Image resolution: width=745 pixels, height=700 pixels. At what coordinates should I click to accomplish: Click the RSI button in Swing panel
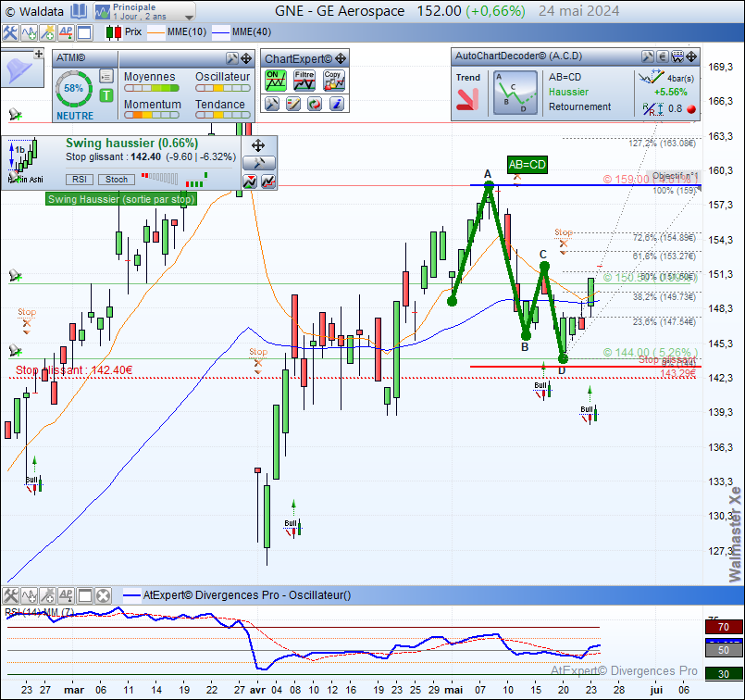pos(80,179)
